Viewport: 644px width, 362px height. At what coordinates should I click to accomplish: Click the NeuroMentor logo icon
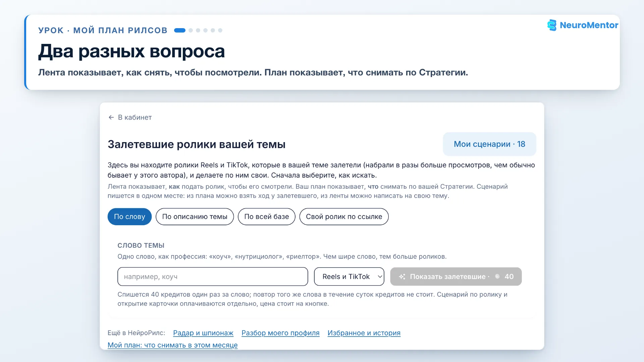coord(552,25)
